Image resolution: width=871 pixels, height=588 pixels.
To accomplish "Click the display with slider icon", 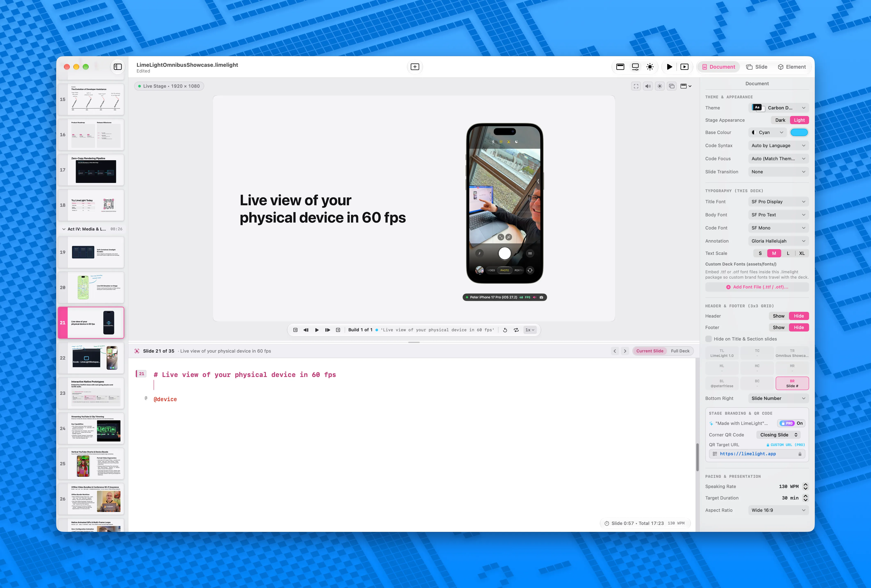I will pyautogui.click(x=635, y=67).
